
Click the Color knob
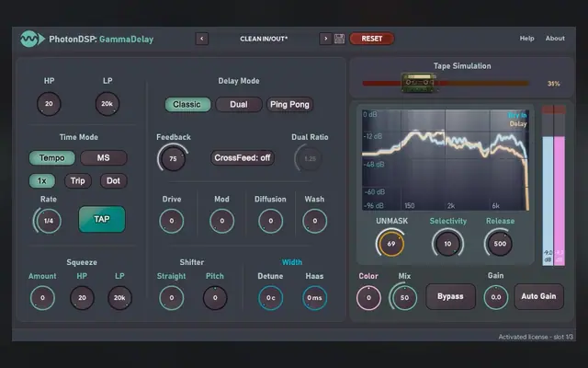[368, 298]
